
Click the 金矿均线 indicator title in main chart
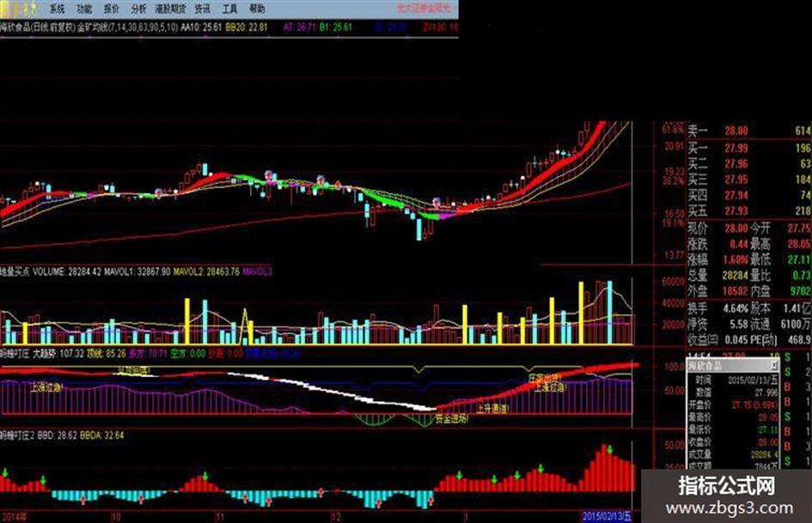128,27
